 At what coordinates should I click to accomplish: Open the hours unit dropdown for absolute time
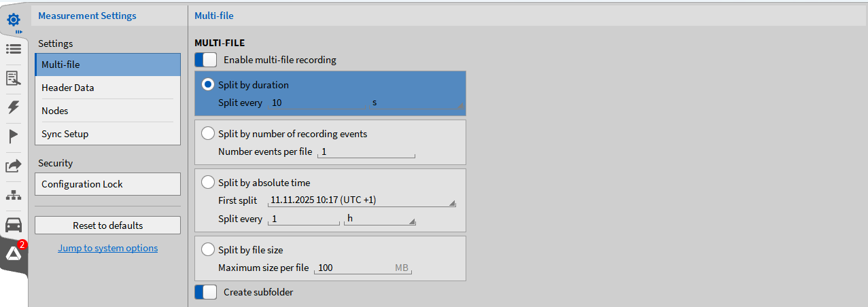pyautogui.click(x=379, y=219)
